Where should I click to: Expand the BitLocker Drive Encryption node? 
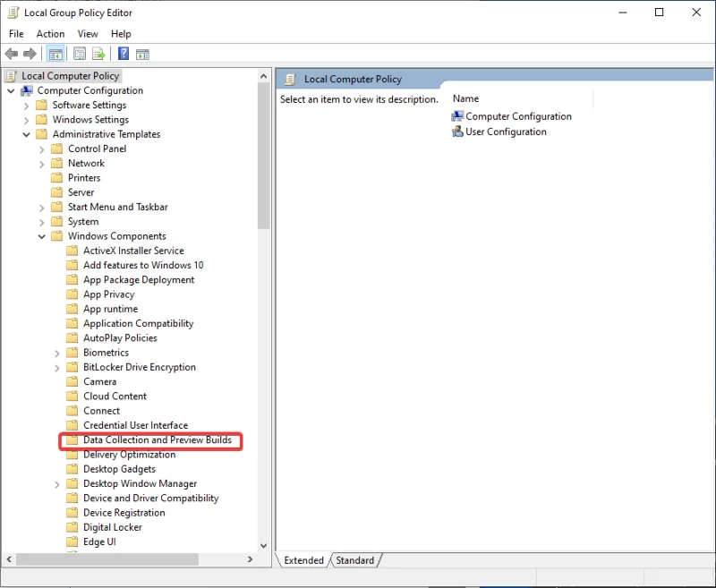[x=57, y=368]
